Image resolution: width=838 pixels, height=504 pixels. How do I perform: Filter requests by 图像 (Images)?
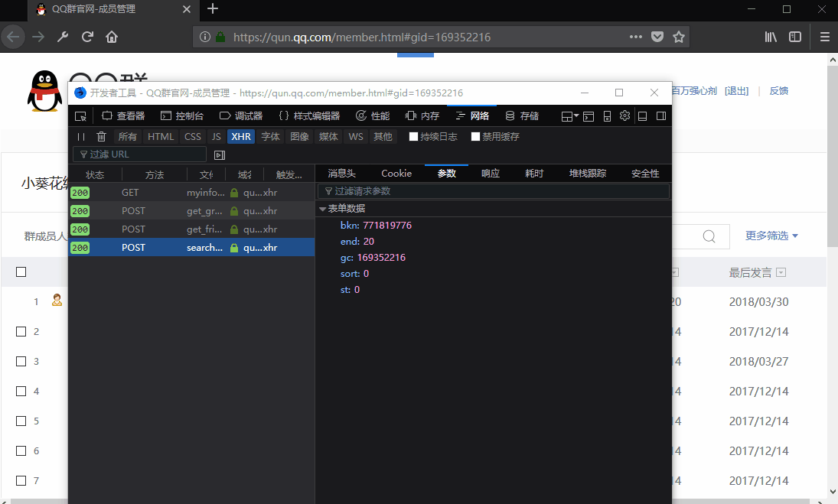click(299, 137)
